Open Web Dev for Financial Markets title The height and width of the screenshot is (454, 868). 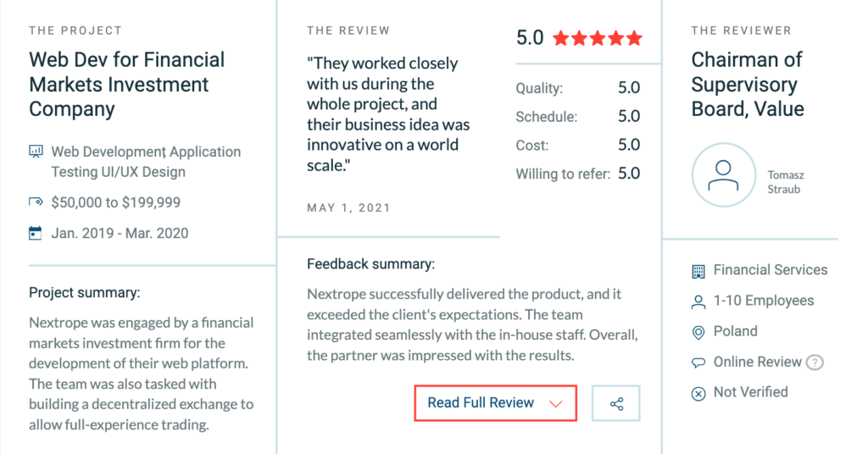[127, 84]
